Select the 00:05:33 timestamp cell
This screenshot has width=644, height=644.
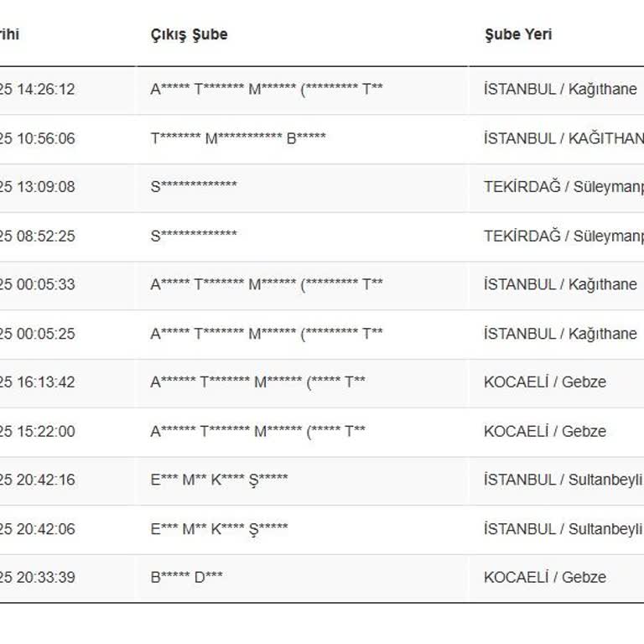click(38, 285)
